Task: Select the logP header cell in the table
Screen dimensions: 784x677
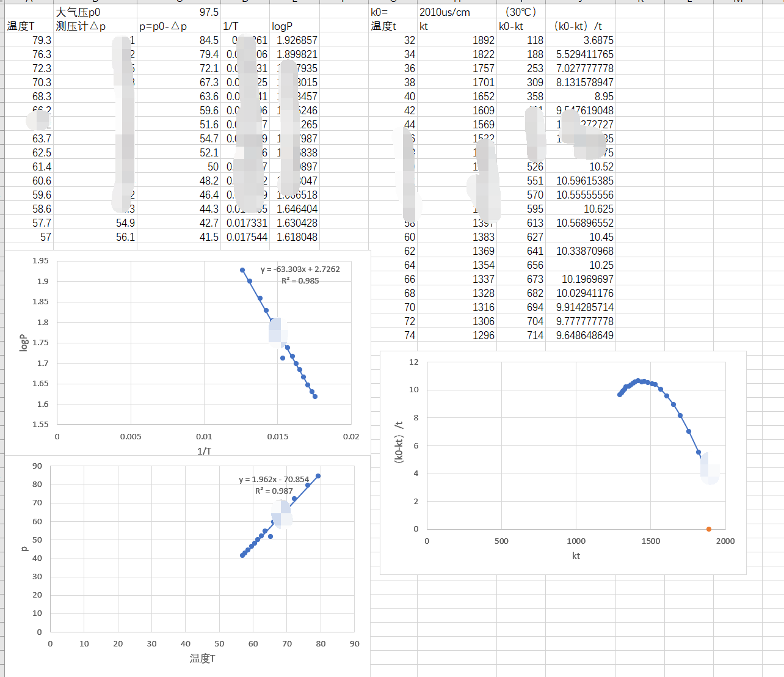Action: pyautogui.click(x=283, y=26)
